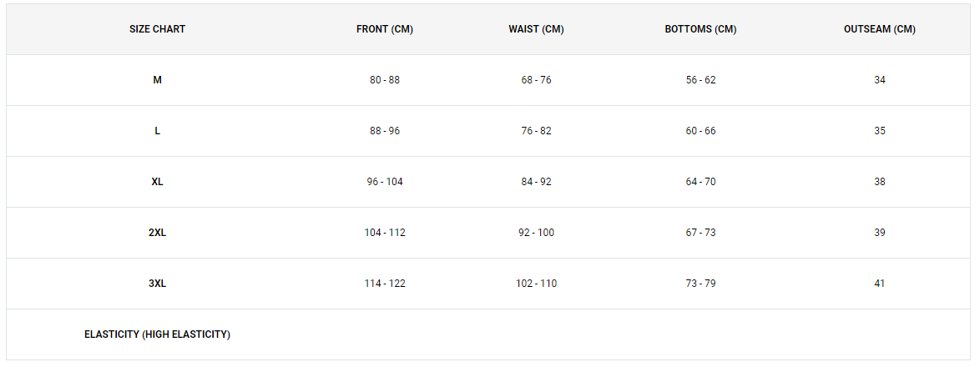Screen dimensions: 980x367
Task: Click the ELASTICITY (HIGH ELASTICITY) text
Action: pyautogui.click(x=158, y=334)
